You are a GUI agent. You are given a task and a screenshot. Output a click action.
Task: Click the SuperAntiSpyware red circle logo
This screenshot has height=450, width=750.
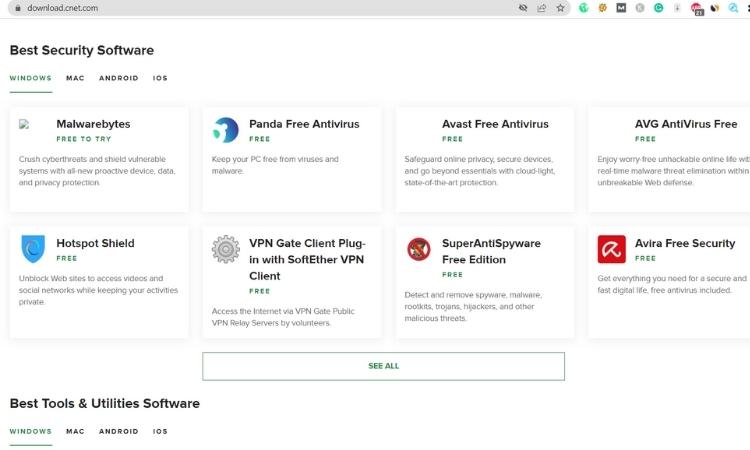[x=419, y=249]
